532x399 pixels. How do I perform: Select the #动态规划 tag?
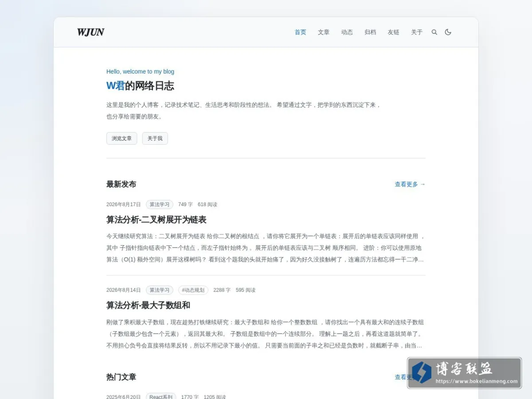[193, 290]
